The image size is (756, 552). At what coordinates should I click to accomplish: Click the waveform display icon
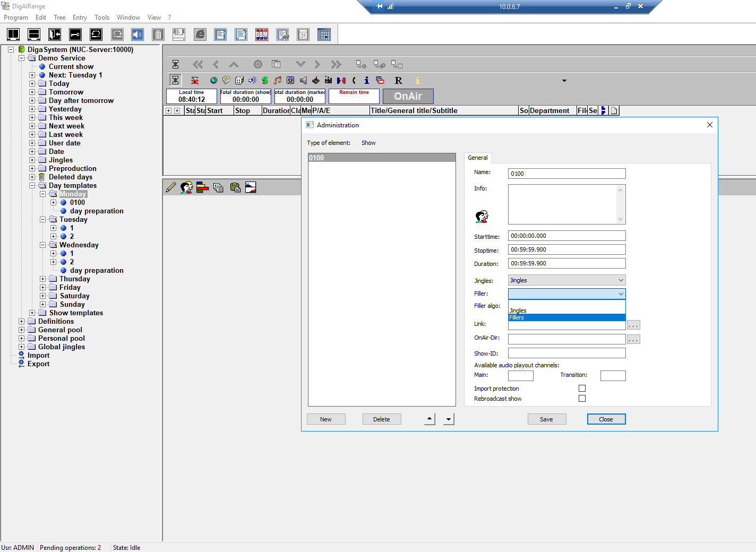251,187
